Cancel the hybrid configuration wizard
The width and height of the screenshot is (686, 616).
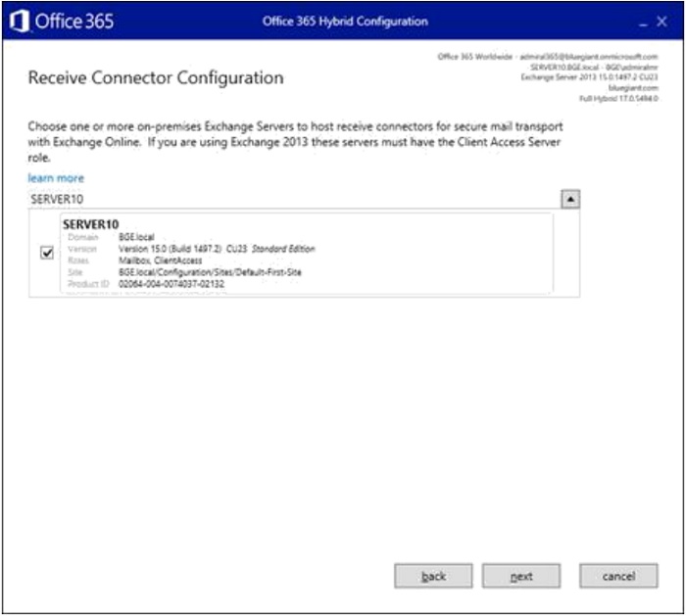[618, 576]
